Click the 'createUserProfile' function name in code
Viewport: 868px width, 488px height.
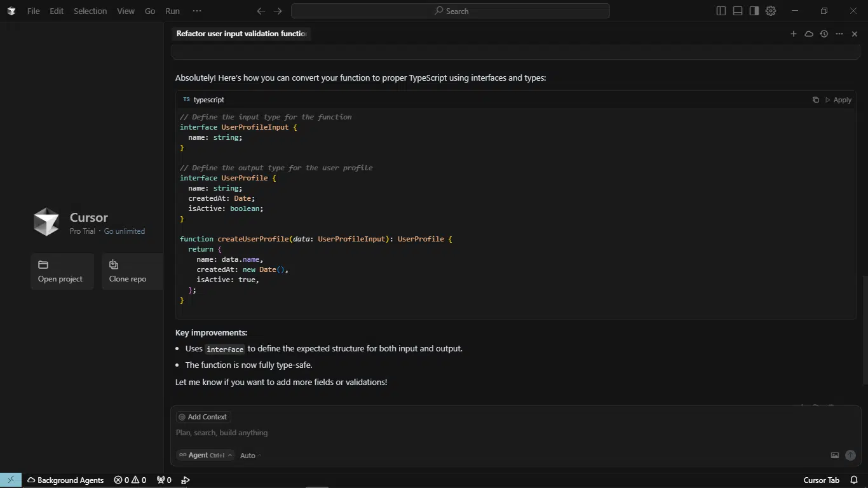(253, 239)
